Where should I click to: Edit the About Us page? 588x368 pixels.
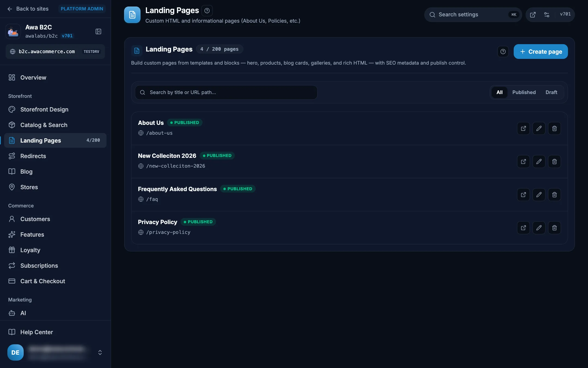(539, 128)
